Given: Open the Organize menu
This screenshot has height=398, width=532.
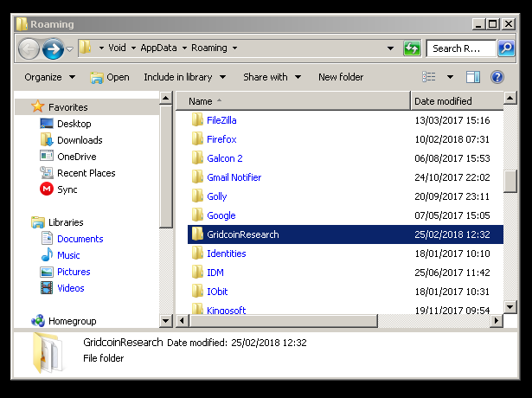Looking at the screenshot, I should point(49,77).
